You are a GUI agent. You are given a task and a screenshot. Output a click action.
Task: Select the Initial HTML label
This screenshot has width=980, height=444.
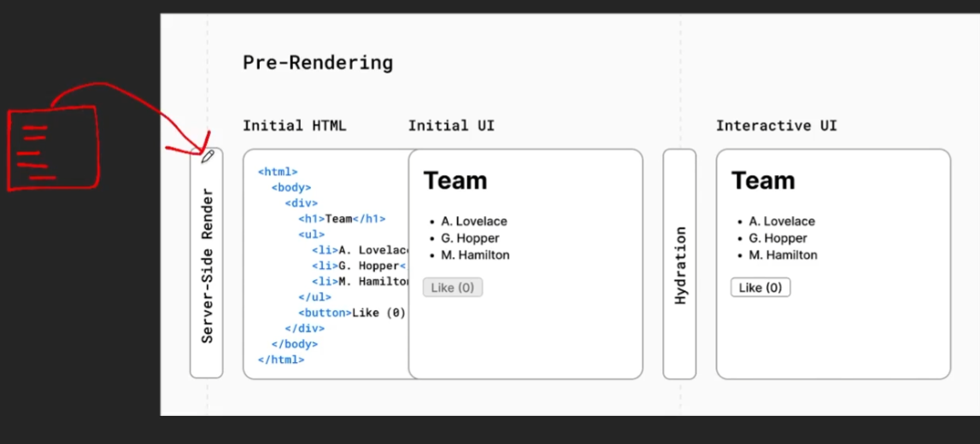tap(295, 126)
